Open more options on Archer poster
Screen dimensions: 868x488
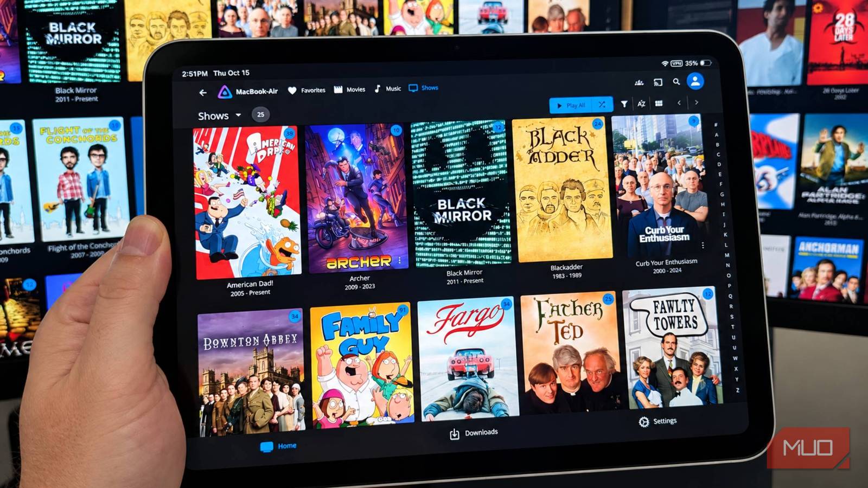pyautogui.click(x=400, y=261)
